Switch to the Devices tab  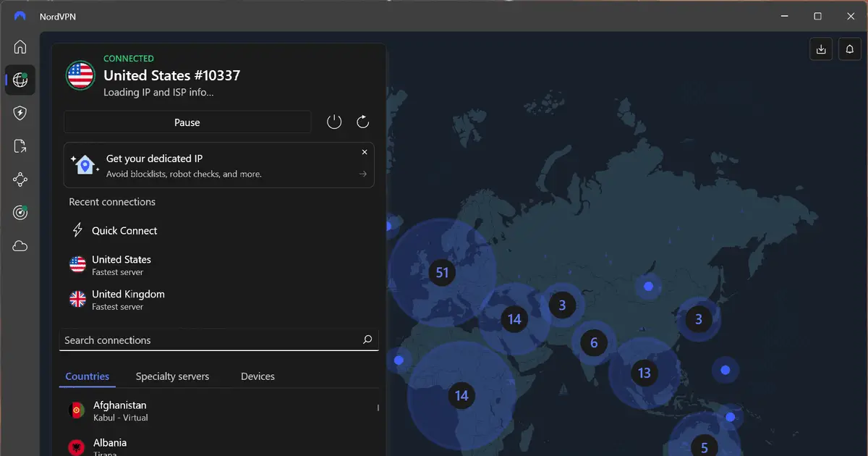[258, 376]
